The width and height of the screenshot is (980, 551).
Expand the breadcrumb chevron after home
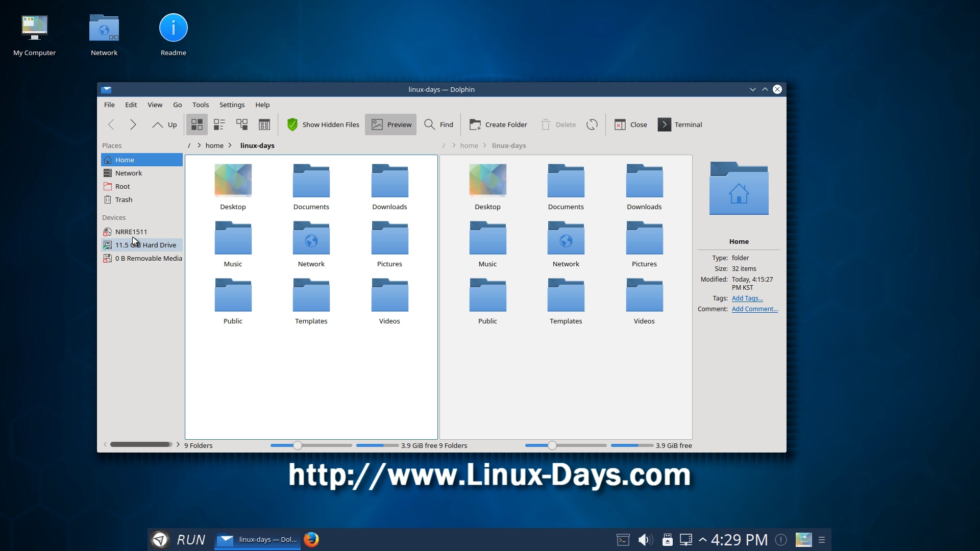(230, 145)
